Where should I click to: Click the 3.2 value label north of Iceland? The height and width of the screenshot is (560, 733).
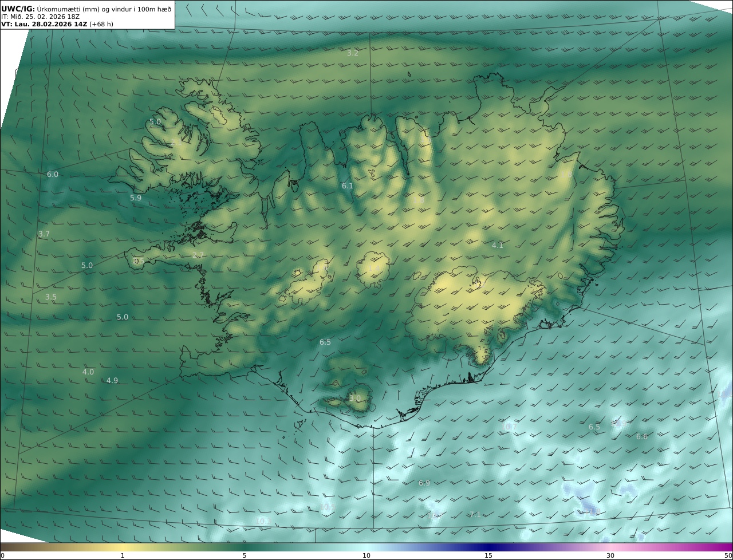(353, 53)
